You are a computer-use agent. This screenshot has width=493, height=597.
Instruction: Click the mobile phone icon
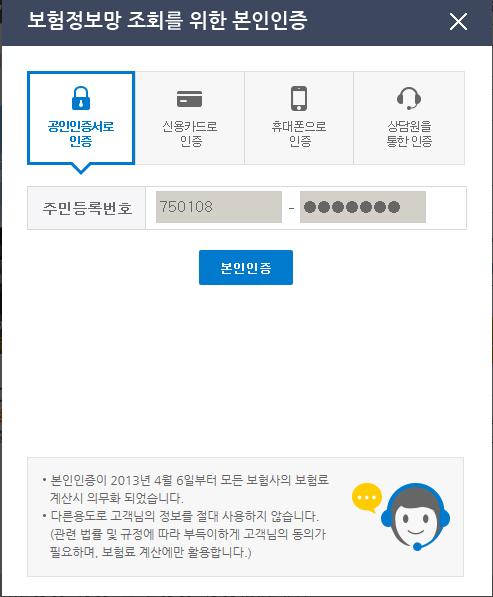pyautogui.click(x=299, y=98)
